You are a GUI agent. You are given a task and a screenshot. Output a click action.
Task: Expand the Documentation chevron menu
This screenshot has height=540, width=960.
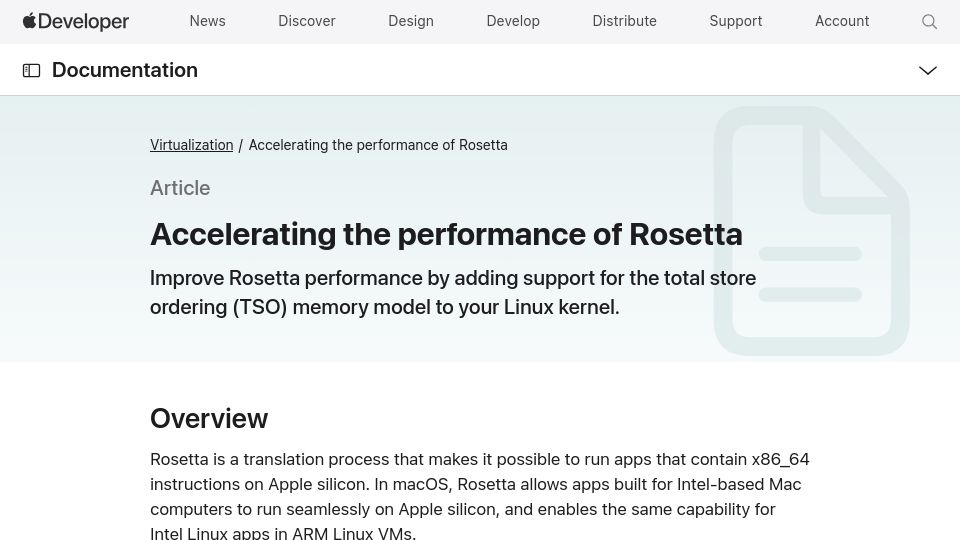[x=928, y=70]
